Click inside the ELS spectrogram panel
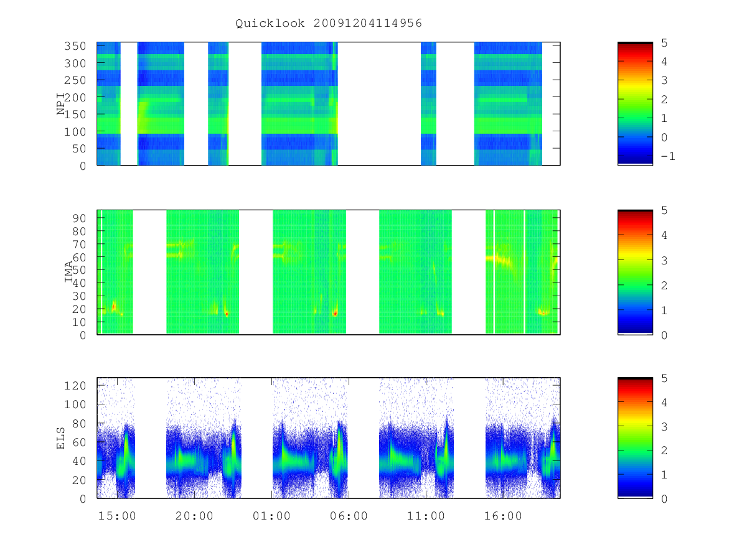747x560 pixels. click(329, 438)
